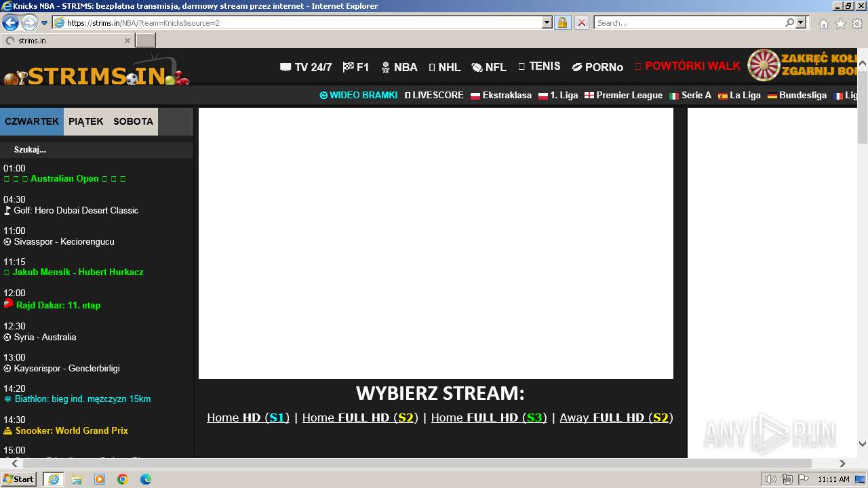This screenshot has height=488, width=868.
Task: Select the CZWARTEK day tab
Action: click(32, 121)
